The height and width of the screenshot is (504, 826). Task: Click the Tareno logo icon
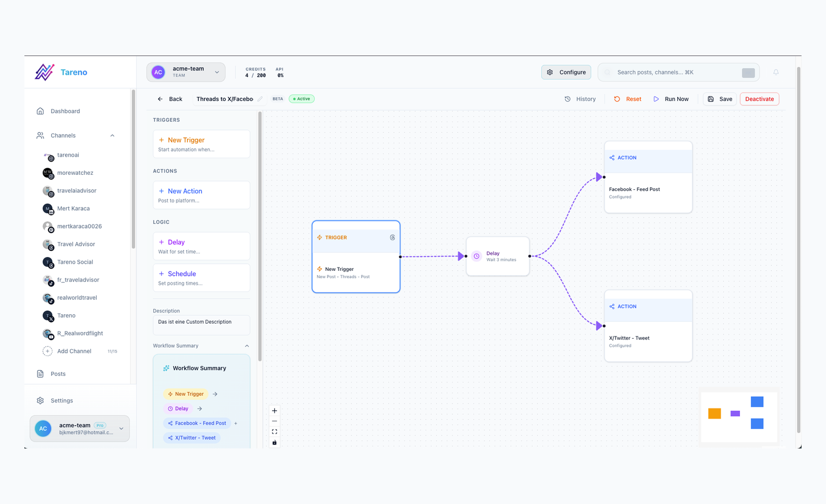[x=44, y=72]
